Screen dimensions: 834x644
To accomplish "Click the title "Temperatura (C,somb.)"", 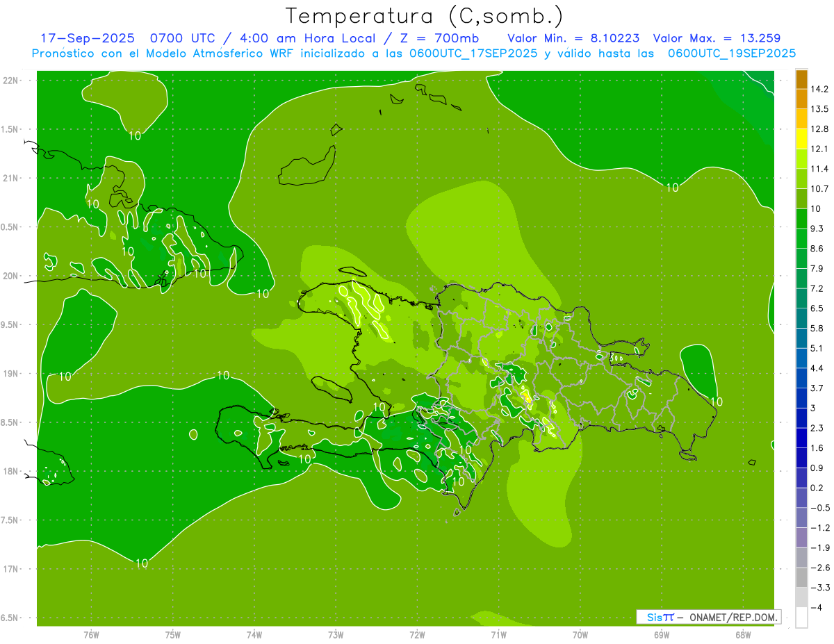I will point(425,16).
